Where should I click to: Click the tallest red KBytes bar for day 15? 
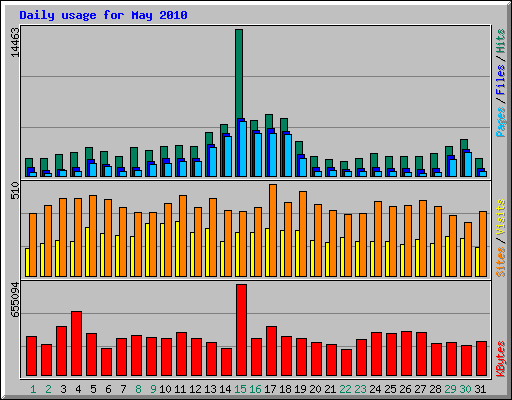point(242,330)
